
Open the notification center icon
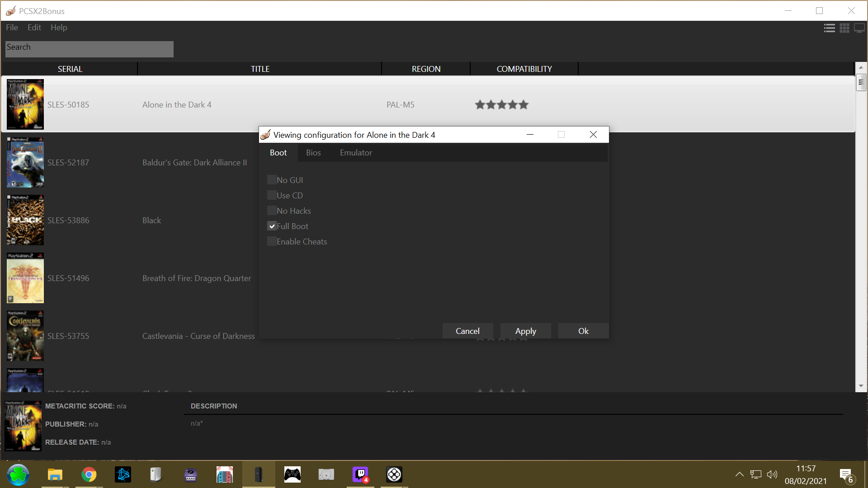846,475
